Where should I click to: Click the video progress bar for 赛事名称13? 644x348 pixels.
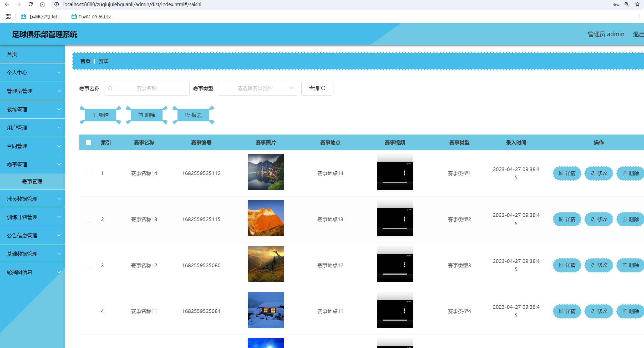395,228
